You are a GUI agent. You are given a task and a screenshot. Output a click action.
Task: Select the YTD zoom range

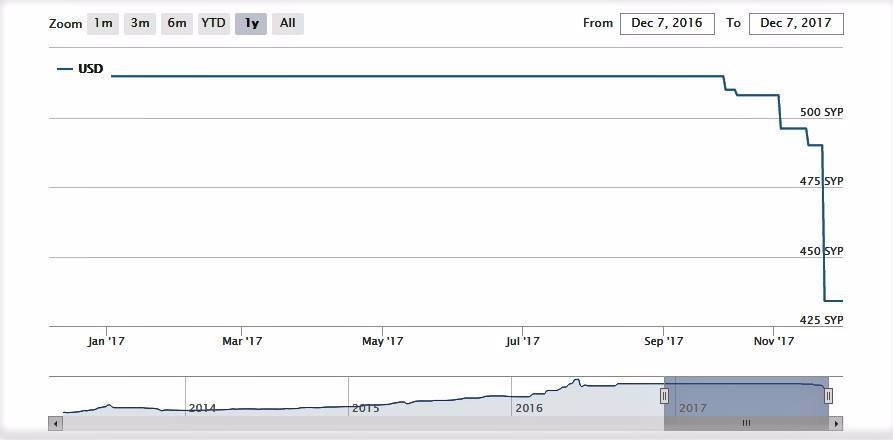[214, 24]
